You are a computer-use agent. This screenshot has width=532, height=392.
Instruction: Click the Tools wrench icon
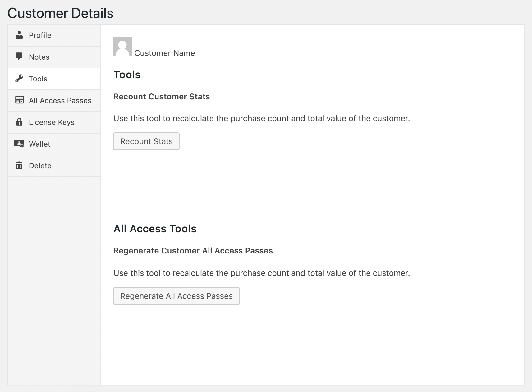coord(19,79)
